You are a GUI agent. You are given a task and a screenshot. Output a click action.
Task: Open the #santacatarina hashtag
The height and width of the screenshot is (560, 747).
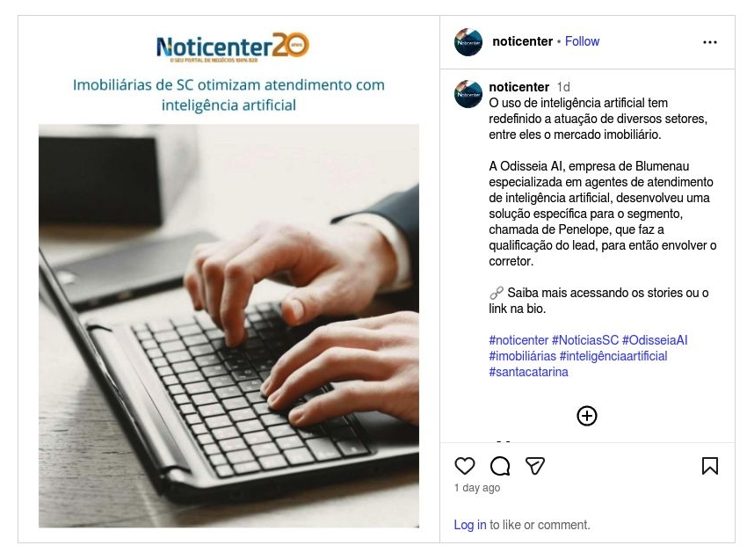click(528, 371)
